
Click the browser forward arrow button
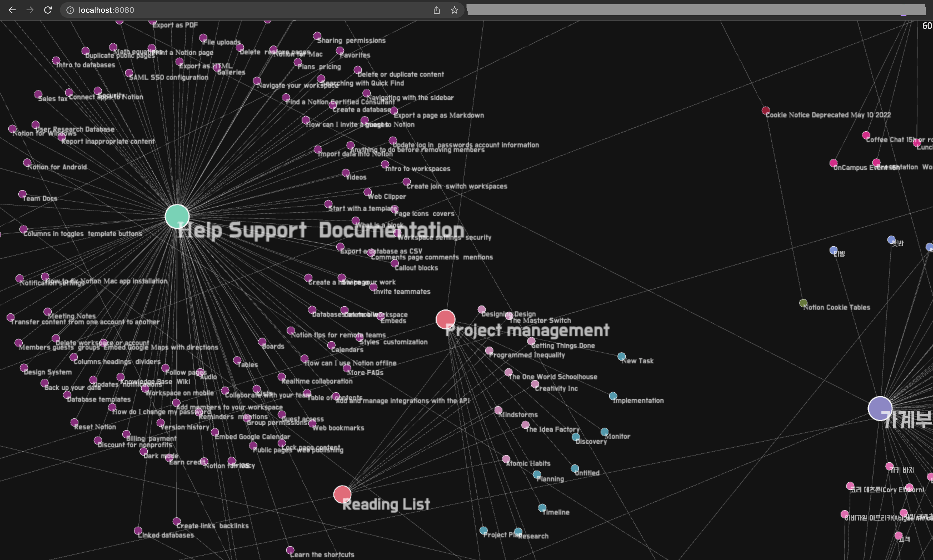click(30, 10)
